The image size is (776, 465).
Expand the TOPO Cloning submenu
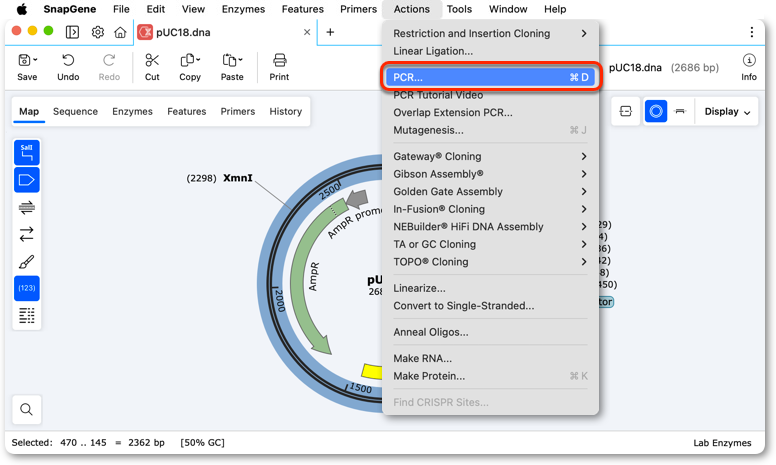click(490, 262)
